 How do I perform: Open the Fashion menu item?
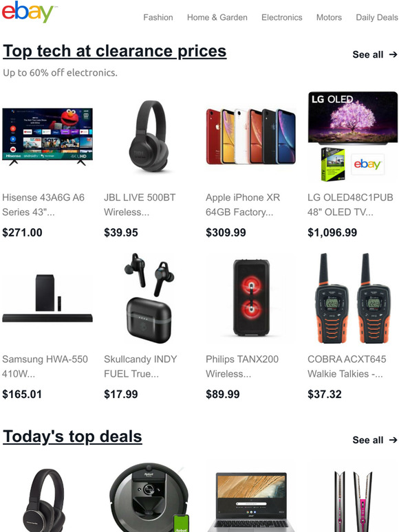[158, 17]
